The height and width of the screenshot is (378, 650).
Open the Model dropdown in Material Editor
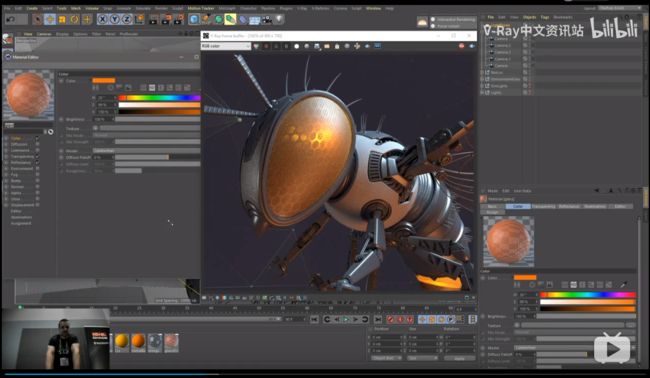point(146,151)
